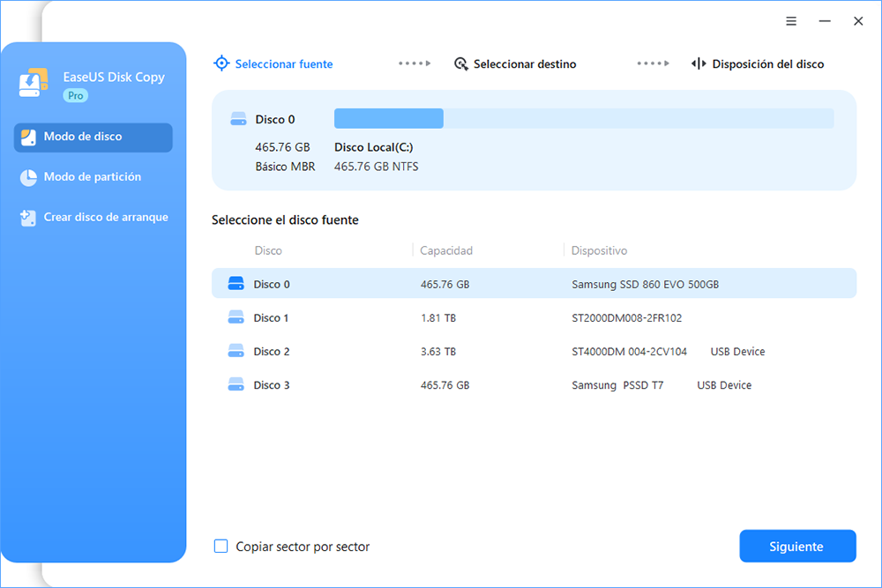Viewport: 882px width, 588px height.
Task: Click the drive icon for Disco 3 row
Action: click(x=235, y=385)
